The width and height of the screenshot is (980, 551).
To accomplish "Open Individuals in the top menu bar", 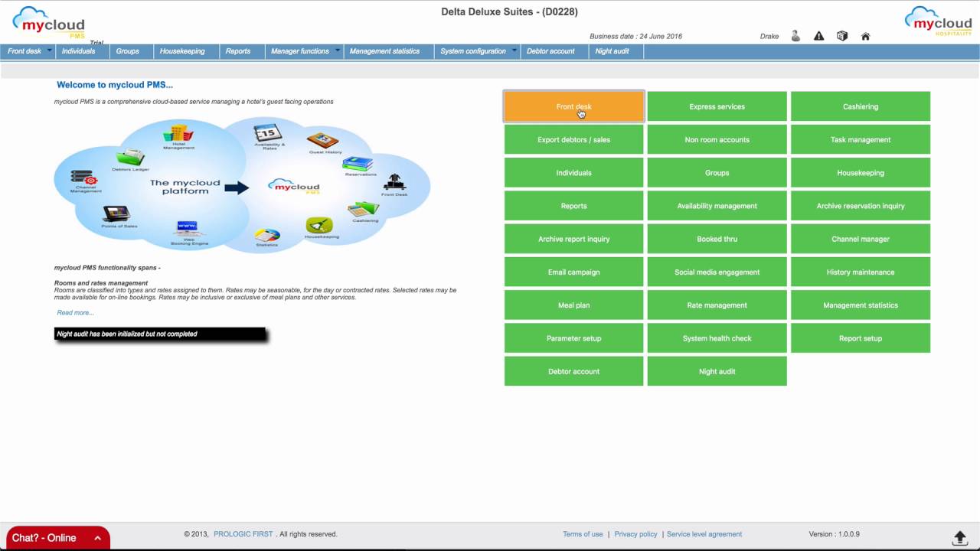I will point(79,51).
